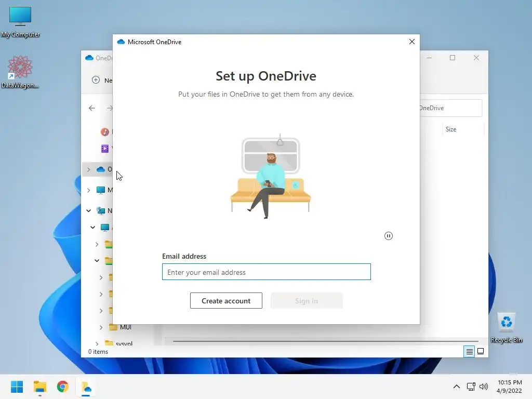Open the volume control in tray
This screenshot has height=399, width=532.
(x=484, y=387)
